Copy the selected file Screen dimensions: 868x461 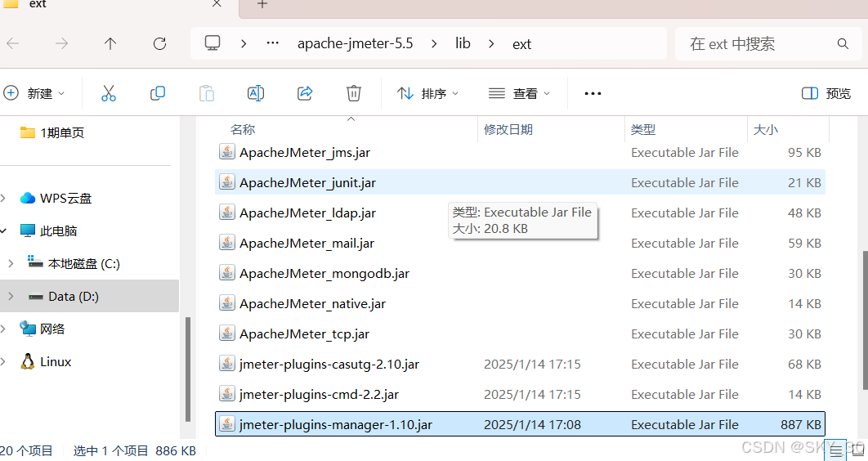tap(158, 93)
